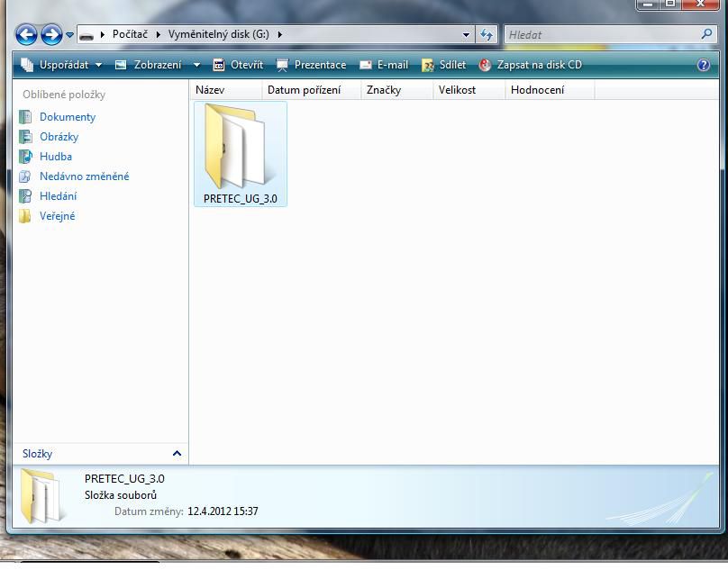
Task: Open the Help question mark icon
Action: pyautogui.click(x=704, y=65)
